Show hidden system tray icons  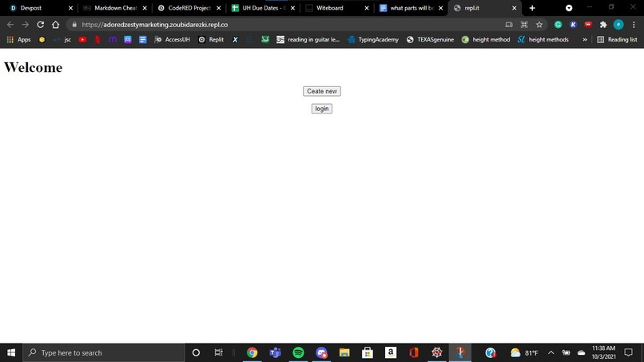551,352
